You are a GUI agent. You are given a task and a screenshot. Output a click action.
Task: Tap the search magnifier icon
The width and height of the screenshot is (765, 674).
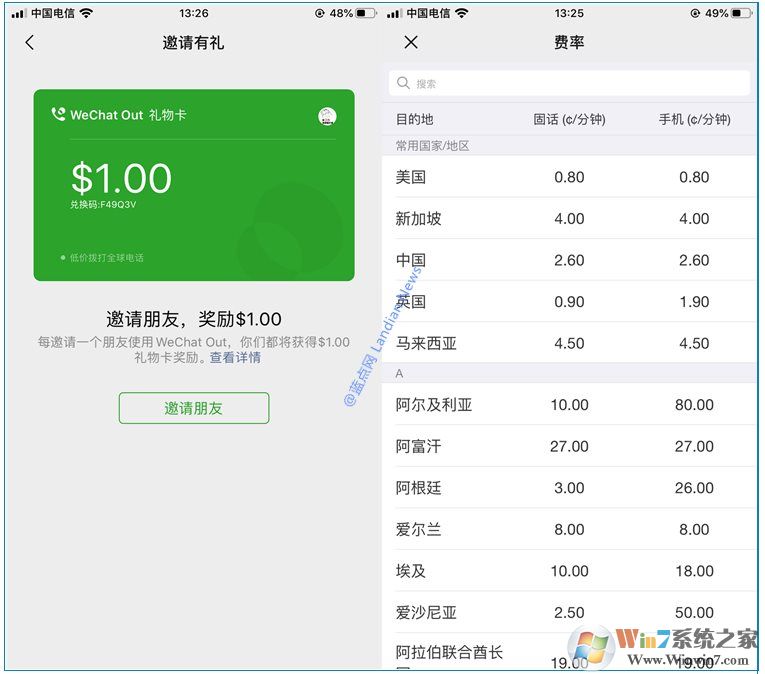(x=403, y=83)
